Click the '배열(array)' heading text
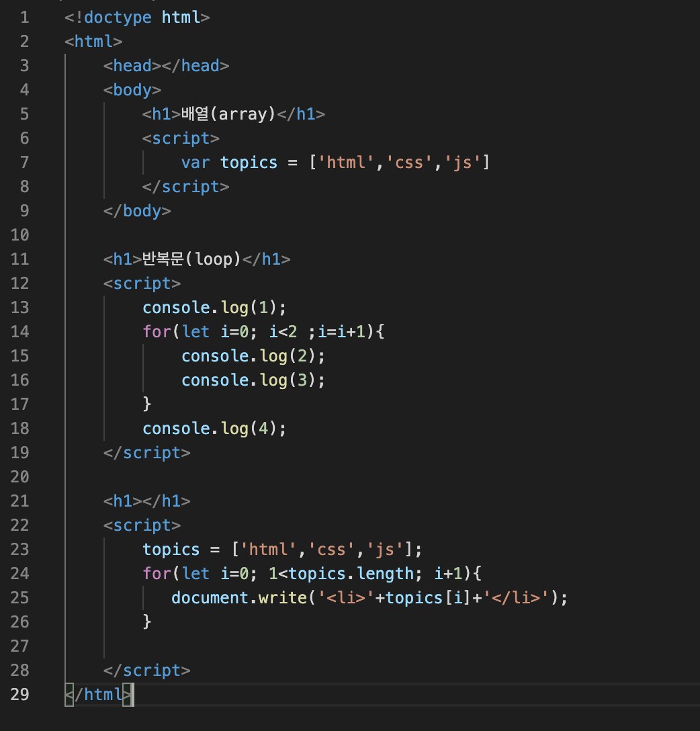The image size is (700, 731). [x=228, y=114]
